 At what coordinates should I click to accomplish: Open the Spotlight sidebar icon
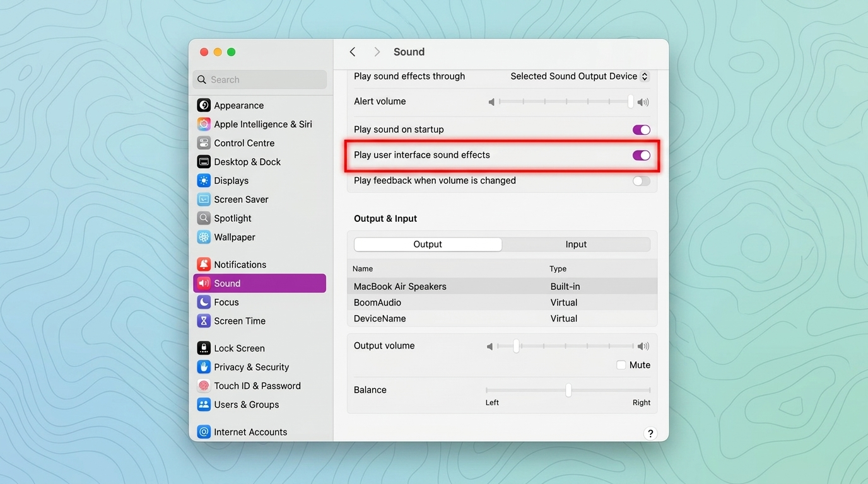tap(204, 218)
